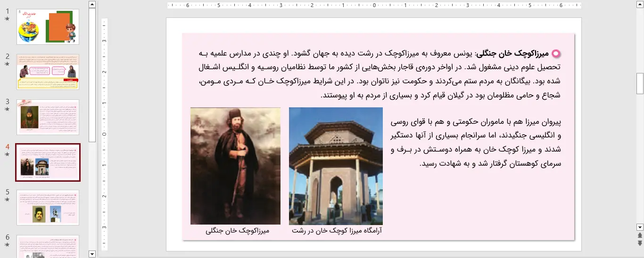Select slide 5 thumbnail

48,208
